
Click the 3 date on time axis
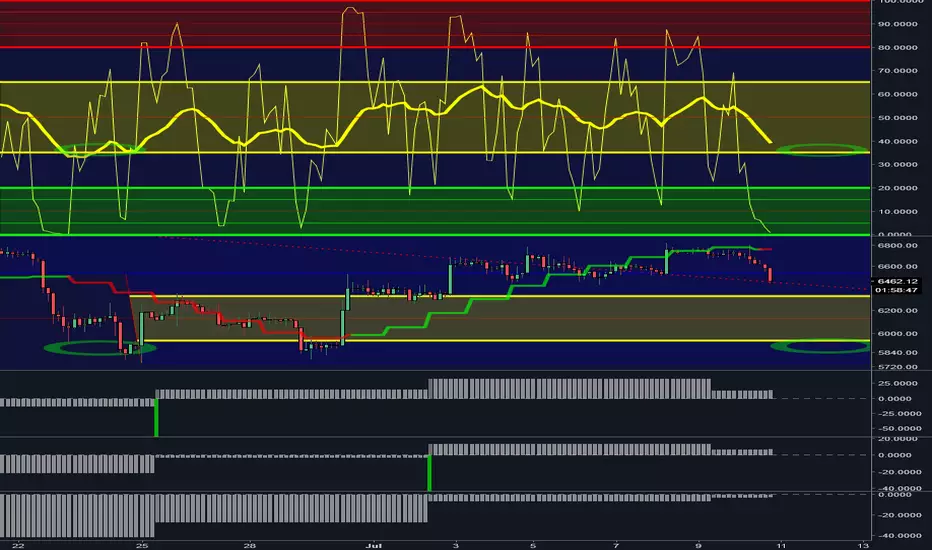456,545
